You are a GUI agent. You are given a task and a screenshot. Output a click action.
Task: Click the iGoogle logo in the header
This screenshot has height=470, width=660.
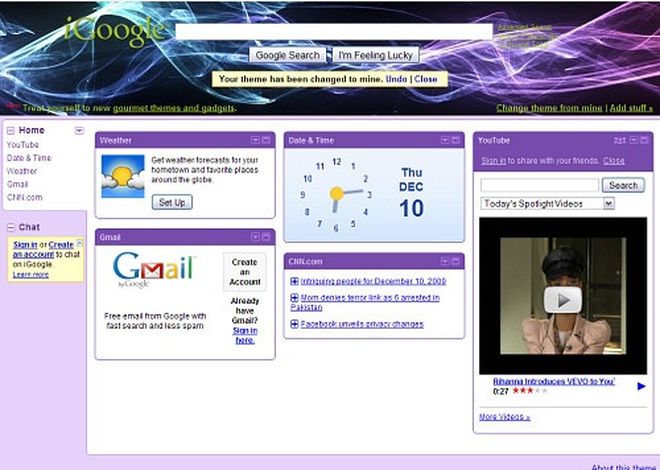(x=114, y=31)
